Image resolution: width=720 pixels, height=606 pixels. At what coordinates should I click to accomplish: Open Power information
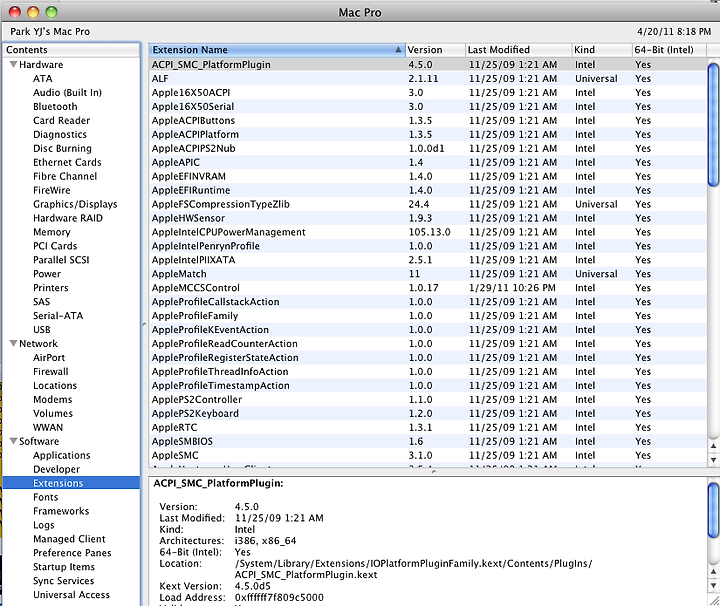pos(47,274)
